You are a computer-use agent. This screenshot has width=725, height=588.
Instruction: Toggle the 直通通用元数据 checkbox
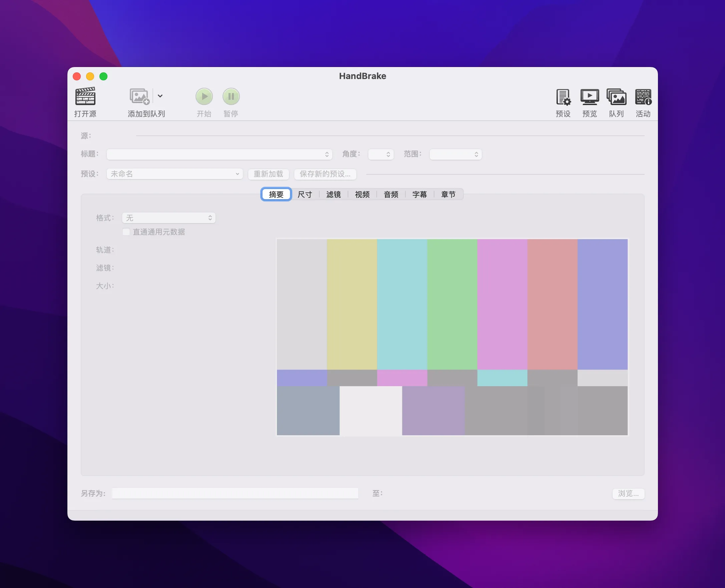(126, 232)
